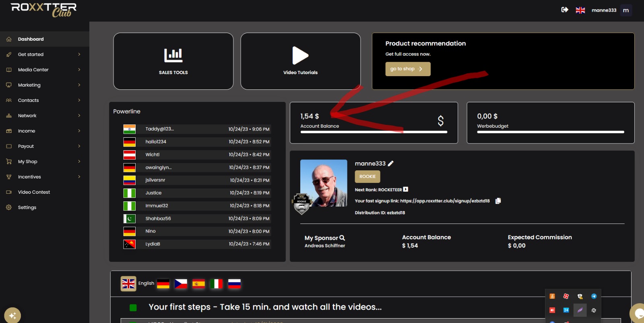644x323 pixels.
Task: Select the English UK flag language
Action: (x=128, y=284)
